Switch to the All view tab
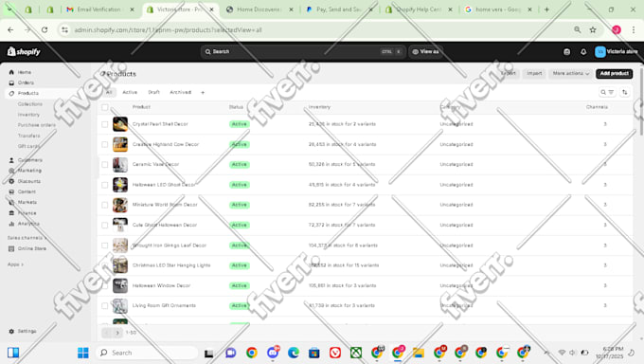The image size is (644, 364). coord(109,93)
